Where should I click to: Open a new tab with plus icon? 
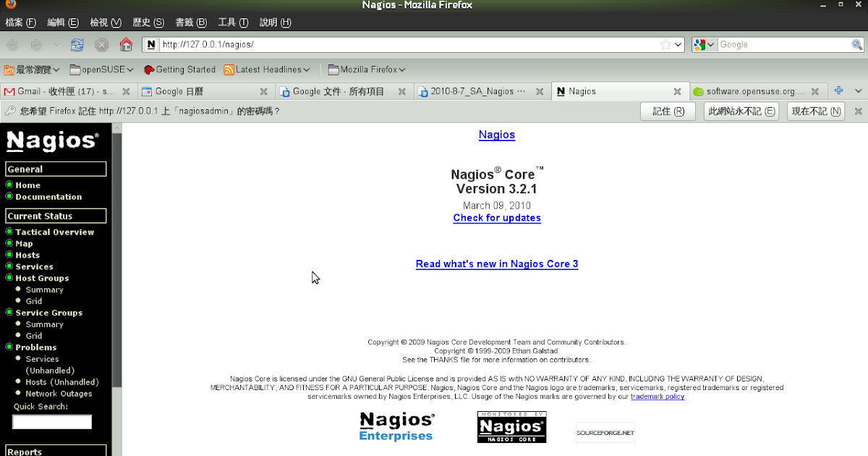tap(839, 91)
